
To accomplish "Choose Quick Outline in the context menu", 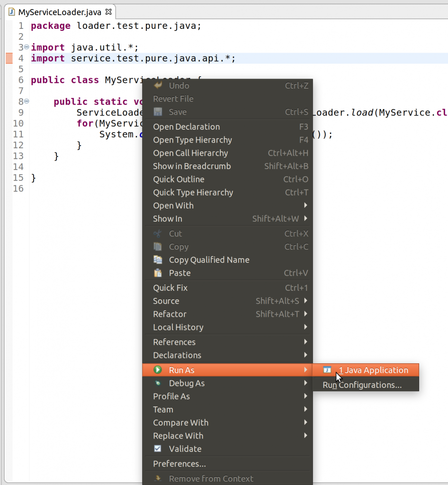I will pos(179,179).
